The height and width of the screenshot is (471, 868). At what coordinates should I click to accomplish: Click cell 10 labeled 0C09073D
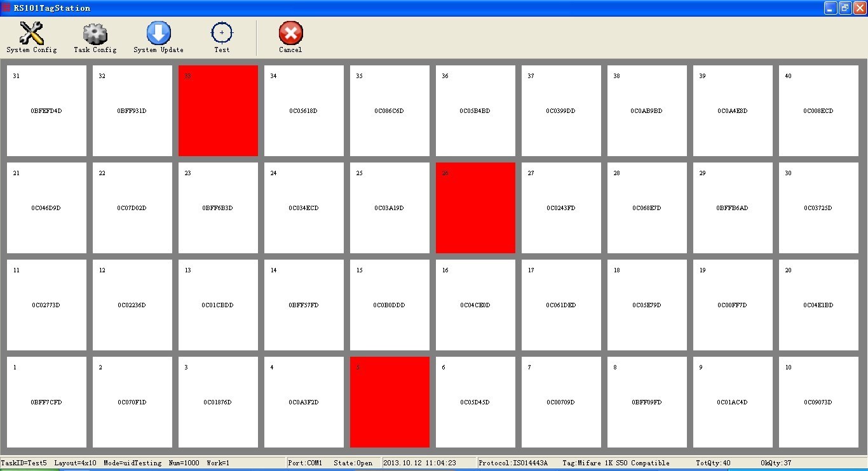[818, 402]
